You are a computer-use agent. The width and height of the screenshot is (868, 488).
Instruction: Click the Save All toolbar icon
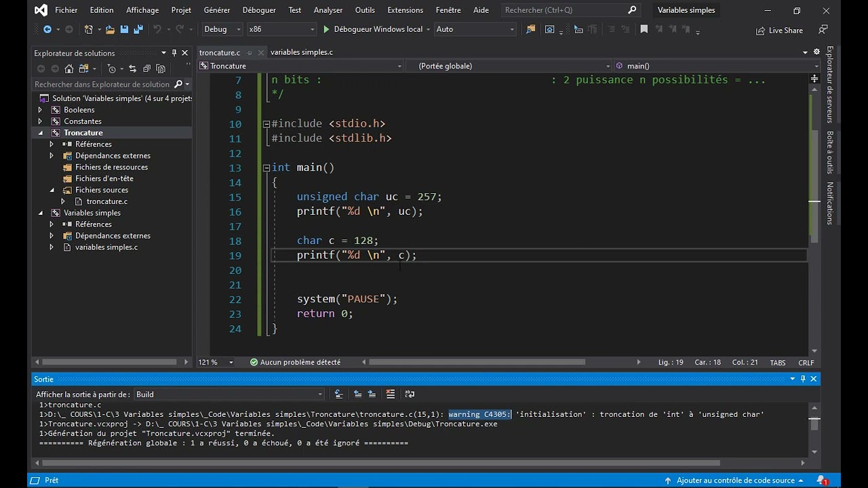click(x=138, y=29)
